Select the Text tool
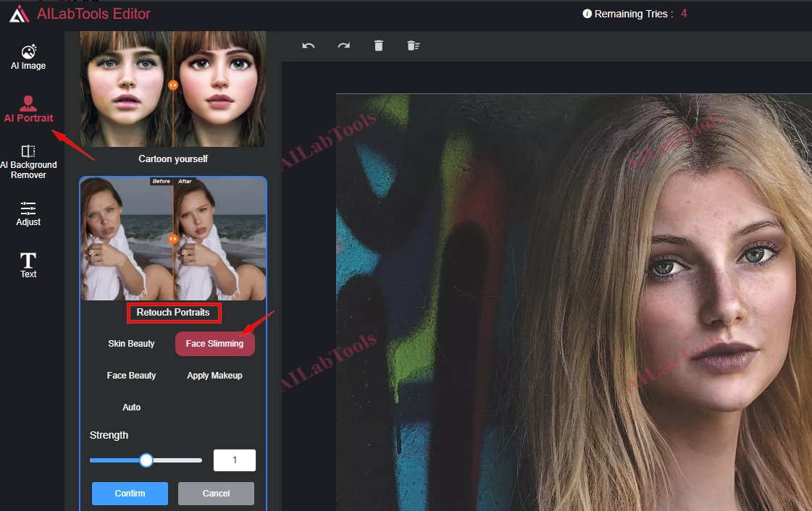The height and width of the screenshot is (511, 812). pos(28,265)
